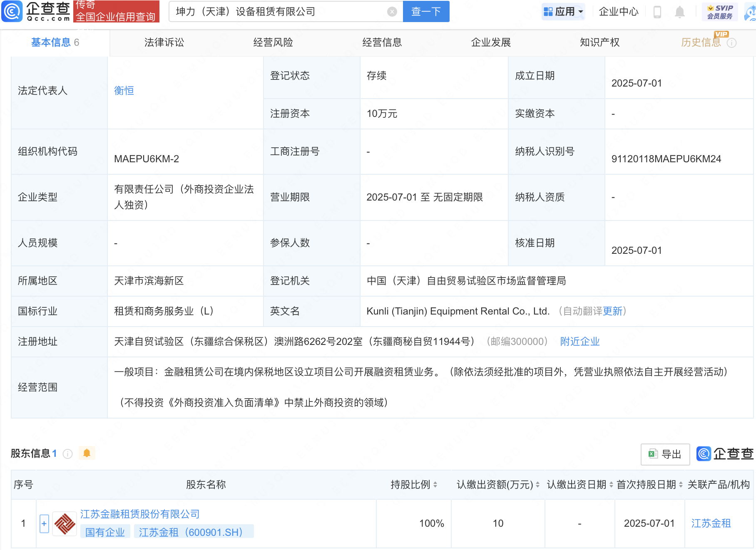Click the 国有企业 tag
Viewport: 756px width, 550px height.
[105, 532]
